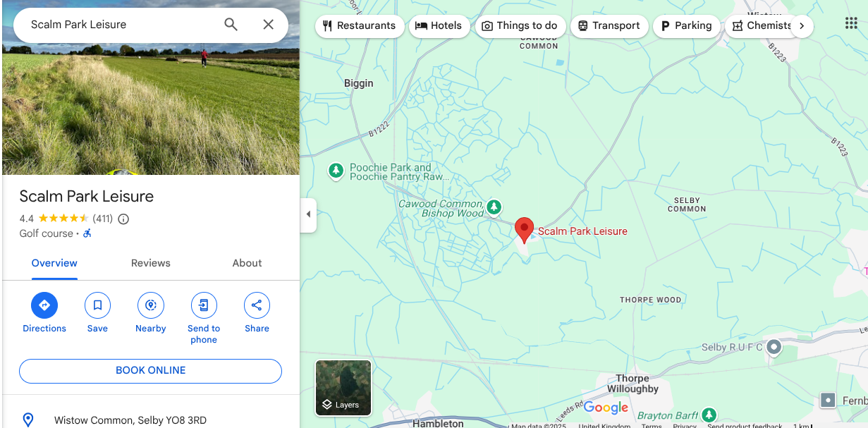Viewport: 868px width, 428px height.
Task: Click Poochie Park green tree marker
Action: 336,170
